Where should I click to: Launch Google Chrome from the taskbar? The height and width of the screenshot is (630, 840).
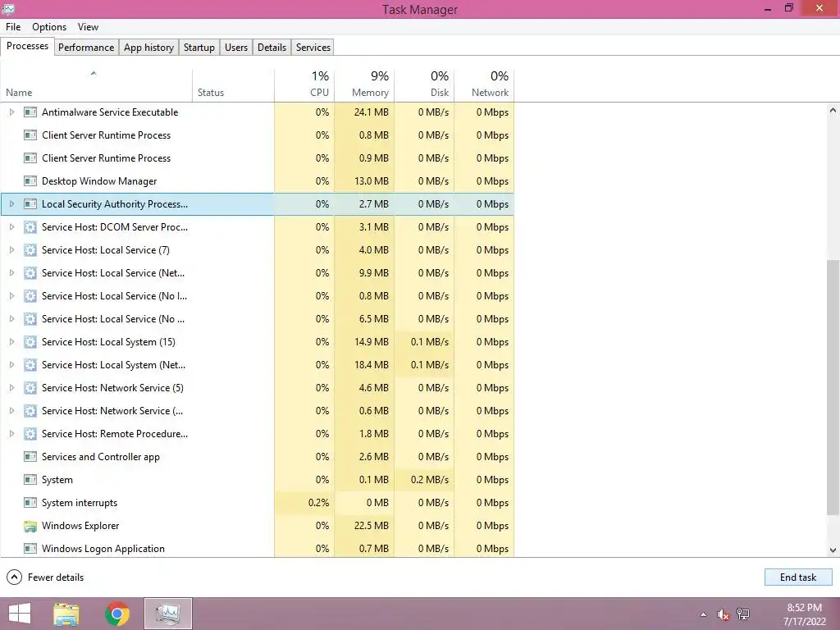117,614
